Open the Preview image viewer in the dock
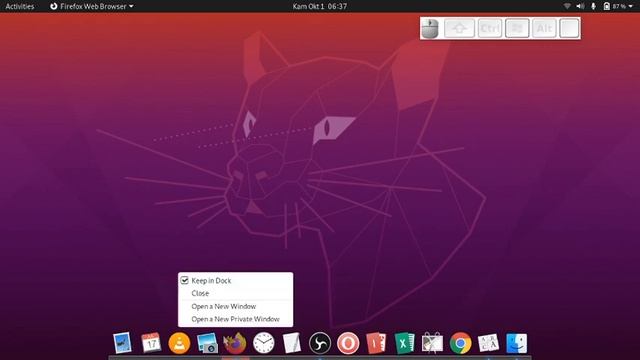This screenshot has height=360, width=640. coord(122,343)
